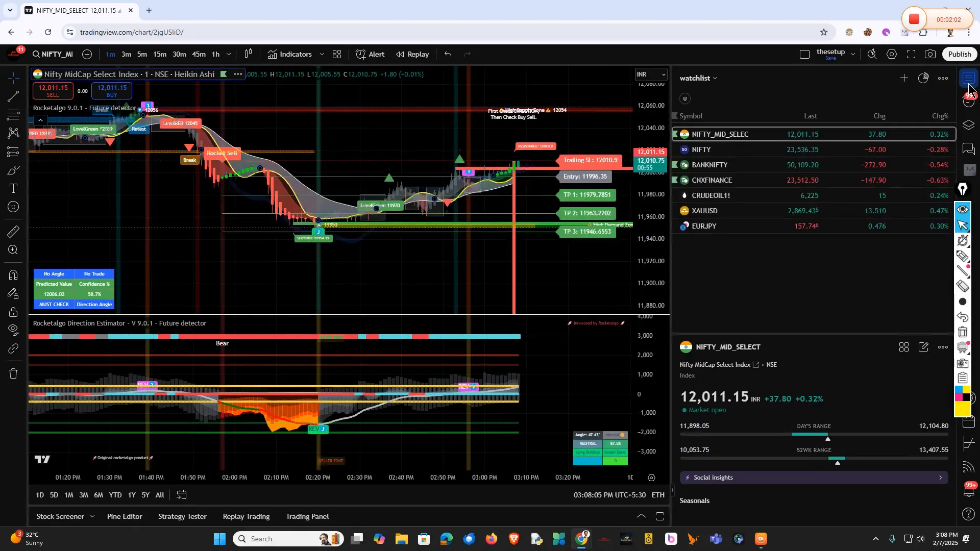Open the Emoji drawing tool

pos(13,207)
